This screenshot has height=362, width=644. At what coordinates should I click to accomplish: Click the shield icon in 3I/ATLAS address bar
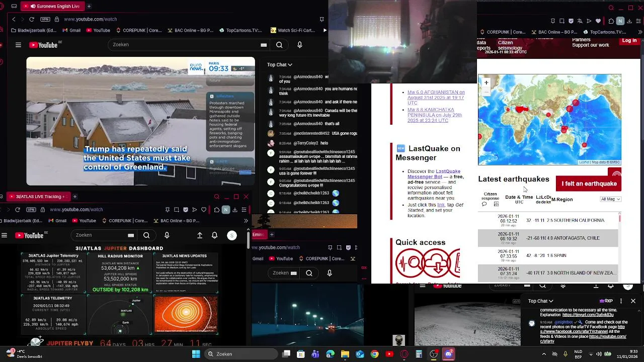pos(186,210)
